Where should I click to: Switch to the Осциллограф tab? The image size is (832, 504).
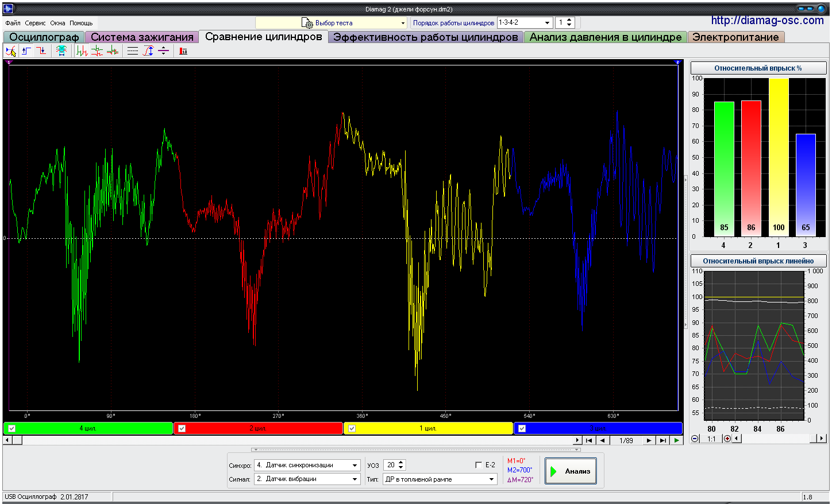(44, 37)
